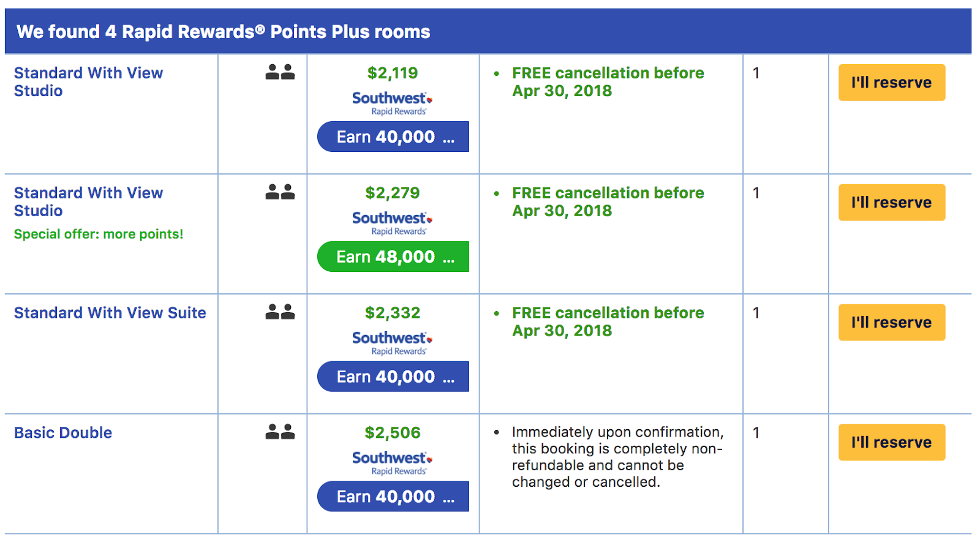Reserve the $2,119 Standard With View Studio
980x545 pixels.
point(891,83)
